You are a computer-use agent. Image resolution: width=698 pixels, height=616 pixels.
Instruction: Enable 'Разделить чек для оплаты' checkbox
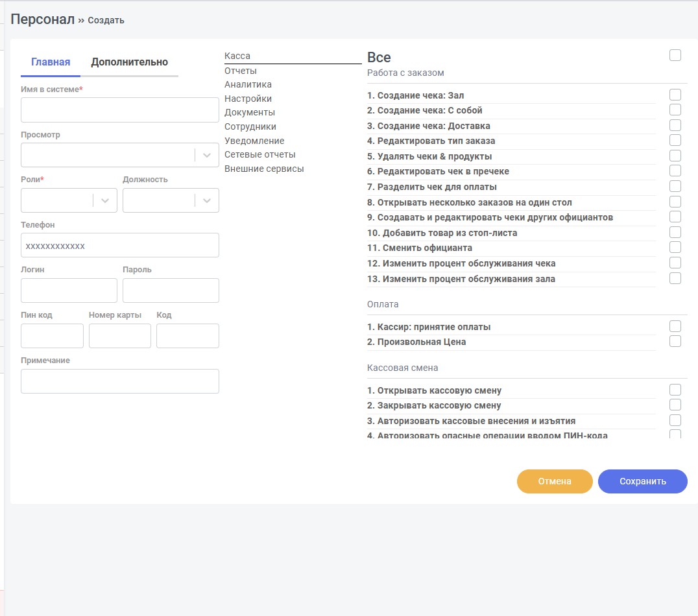(675, 186)
